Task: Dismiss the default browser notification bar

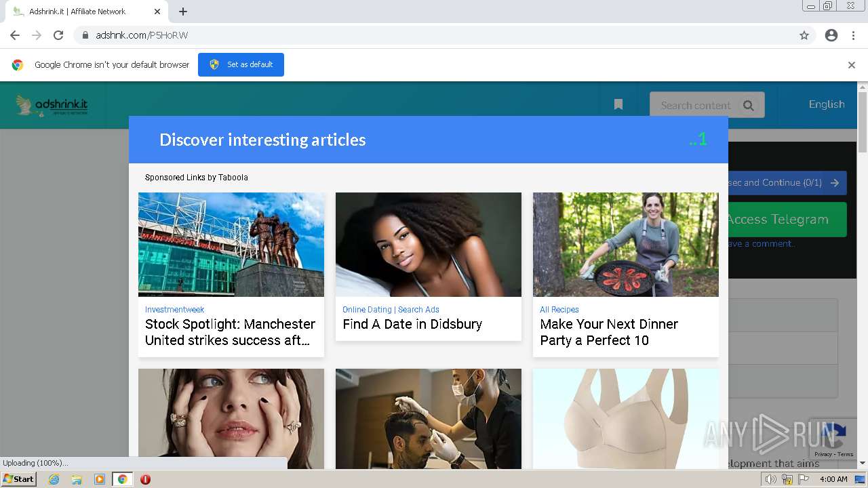Action: pyautogui.click(x=852, y=65)
